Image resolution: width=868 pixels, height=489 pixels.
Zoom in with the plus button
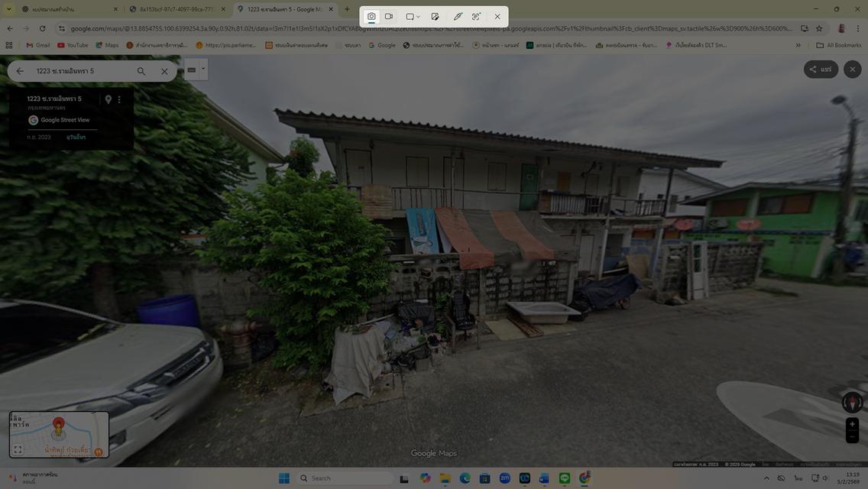point(853,424)
